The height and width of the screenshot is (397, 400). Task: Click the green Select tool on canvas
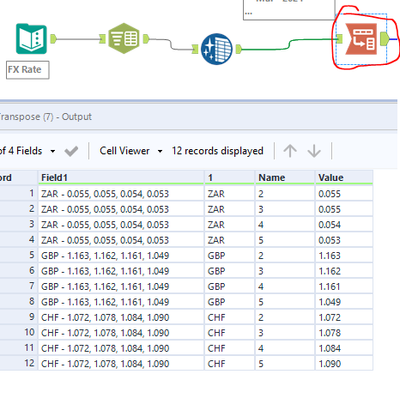pos(124,39)
